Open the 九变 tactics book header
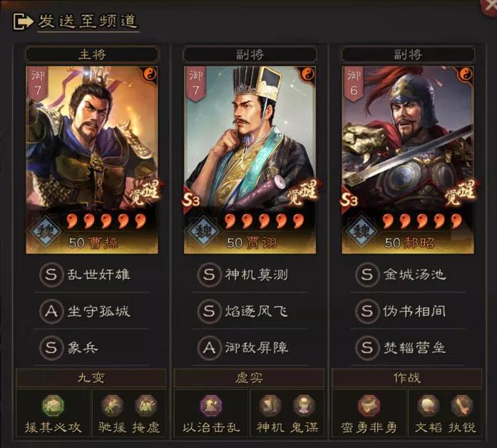Image resolution: width=497 pixels, height=448 pixels. click(x=91, y=378)
